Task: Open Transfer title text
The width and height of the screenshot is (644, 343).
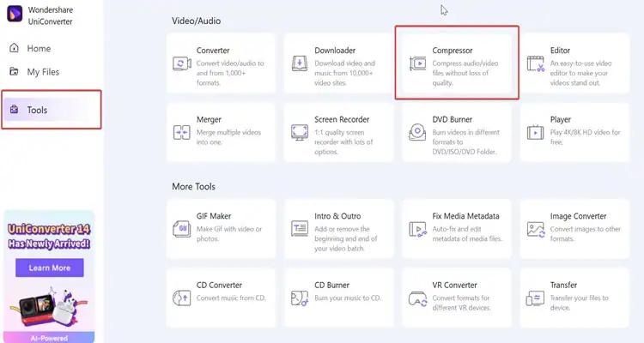Action: point(563,285)
